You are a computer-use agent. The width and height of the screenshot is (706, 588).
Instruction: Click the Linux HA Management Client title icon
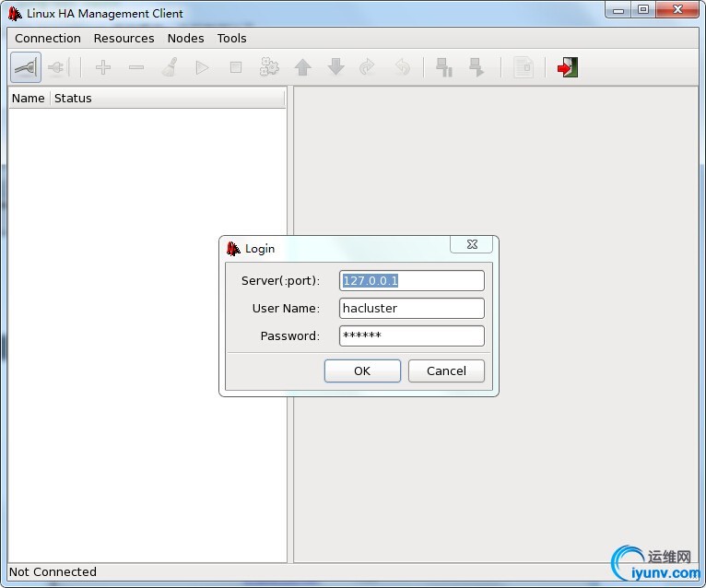[x=15, y=14]
